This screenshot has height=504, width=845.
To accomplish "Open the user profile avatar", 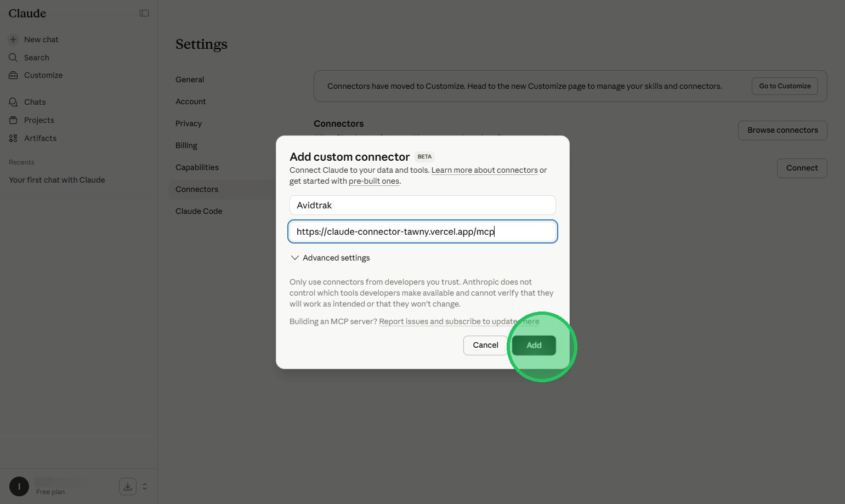I will tap(19, 486).
